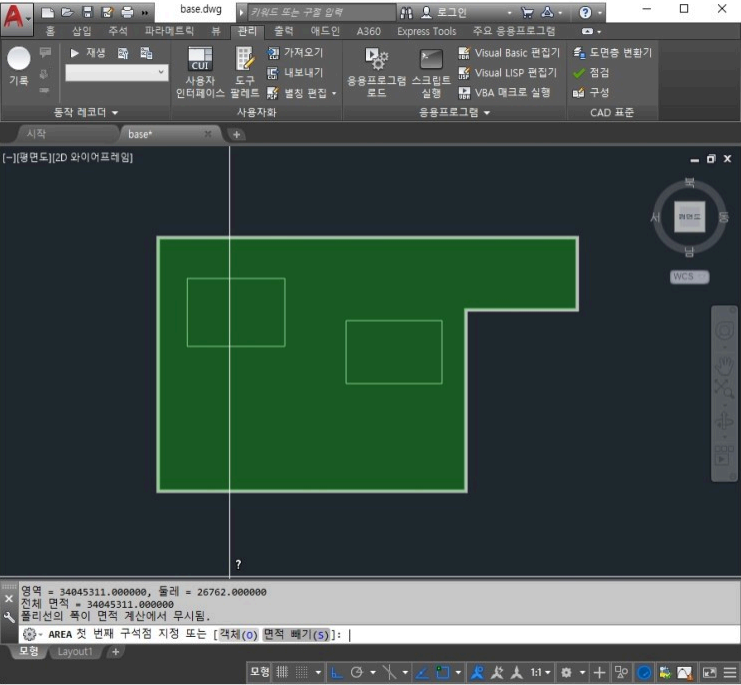Image resolution: width=741 pixels, height=685 pixels.
Task: Switch to the 삽입 ribbon tab
Action: pyautogui.click(x=81, y=31)
